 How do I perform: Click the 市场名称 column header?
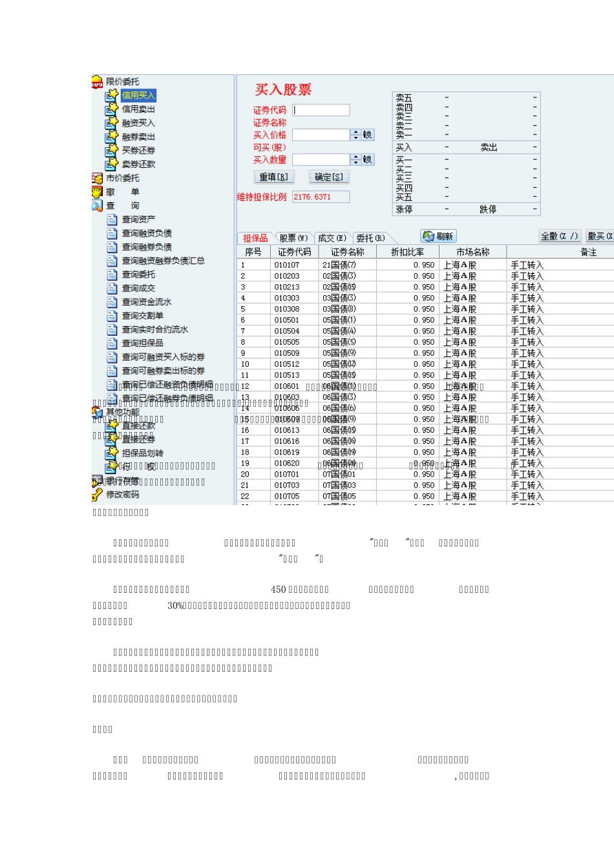[x=473, y=252]
